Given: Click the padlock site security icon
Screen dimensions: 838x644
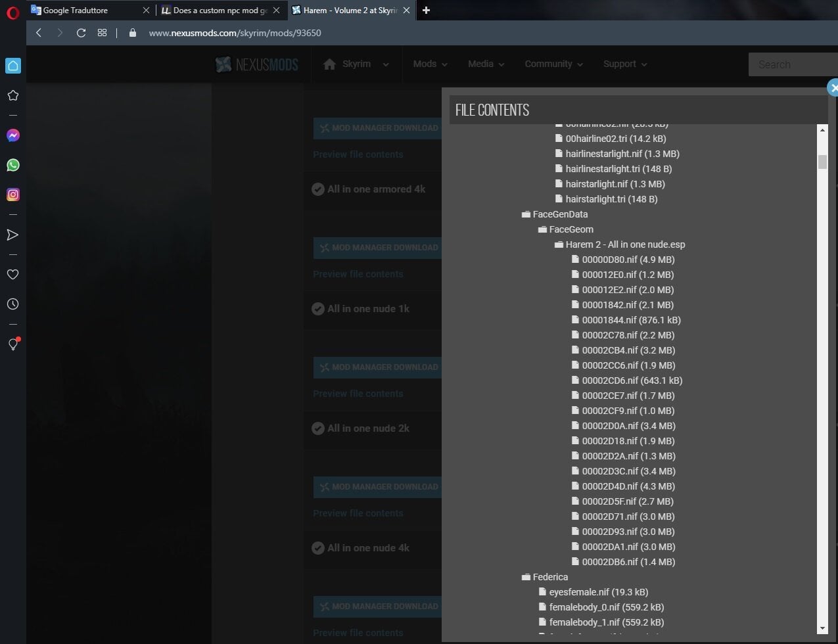Looking at the screenshot, I should click(133, 32).
